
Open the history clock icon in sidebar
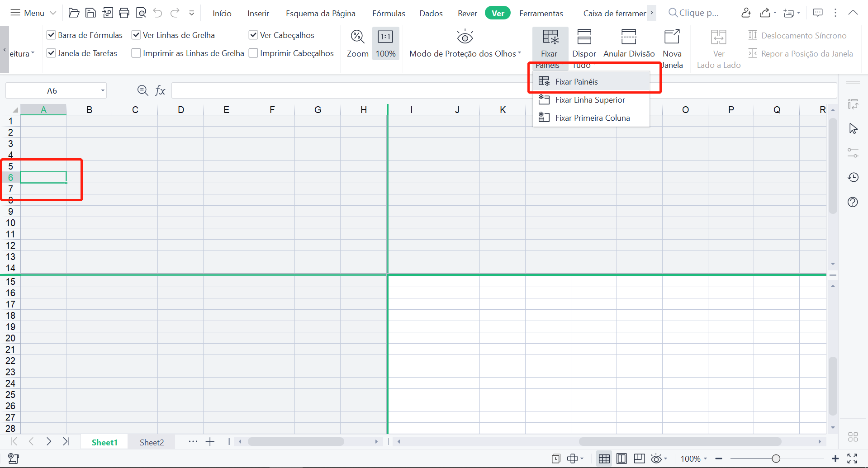click(x=853, y=177)
